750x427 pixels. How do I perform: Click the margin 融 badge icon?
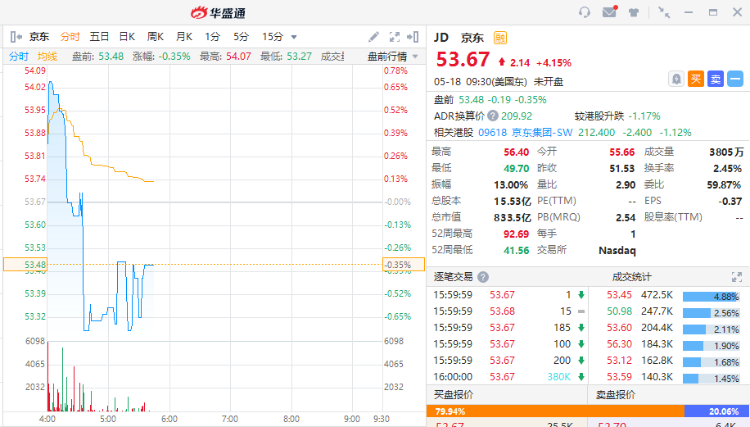pyautogui.click(x=500, y=37)
